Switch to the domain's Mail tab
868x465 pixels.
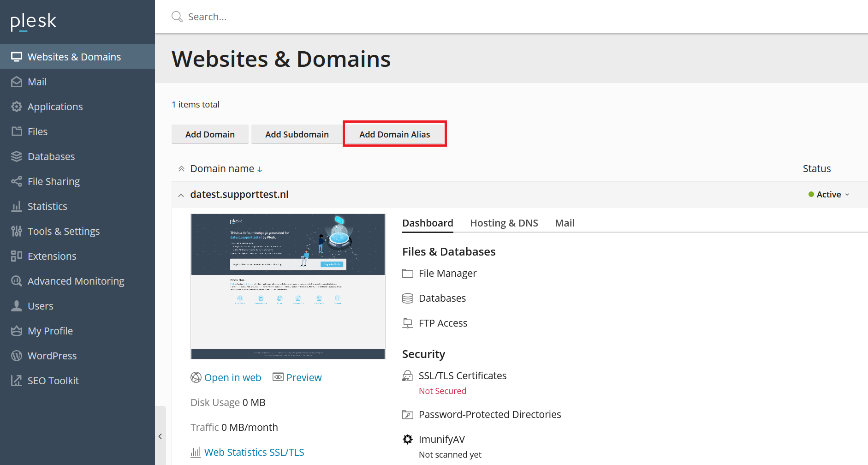565,223
